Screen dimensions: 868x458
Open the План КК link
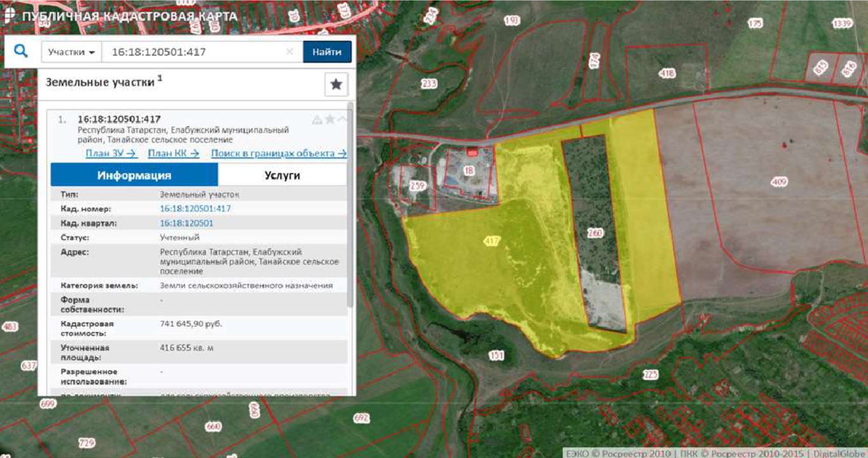pyautogui.click(x=174, y=153)
